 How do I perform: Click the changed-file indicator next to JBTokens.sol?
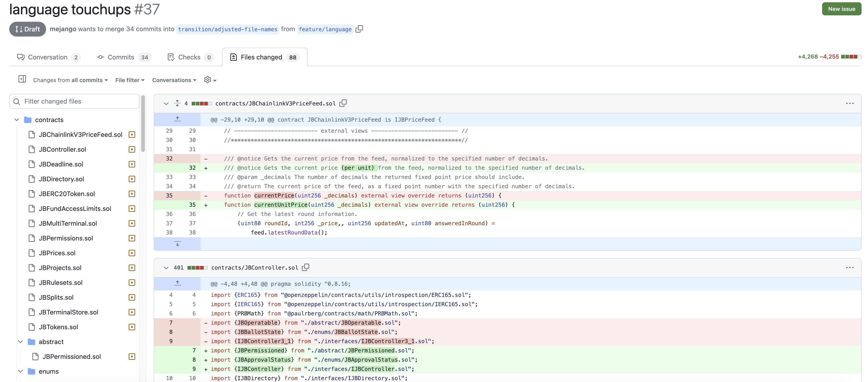tap(131, 327)
